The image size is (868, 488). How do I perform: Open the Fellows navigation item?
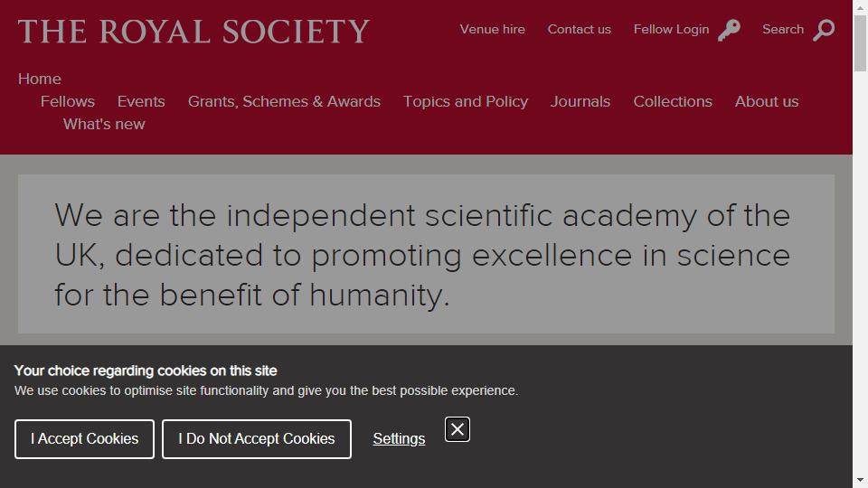(x=68, y=102)
